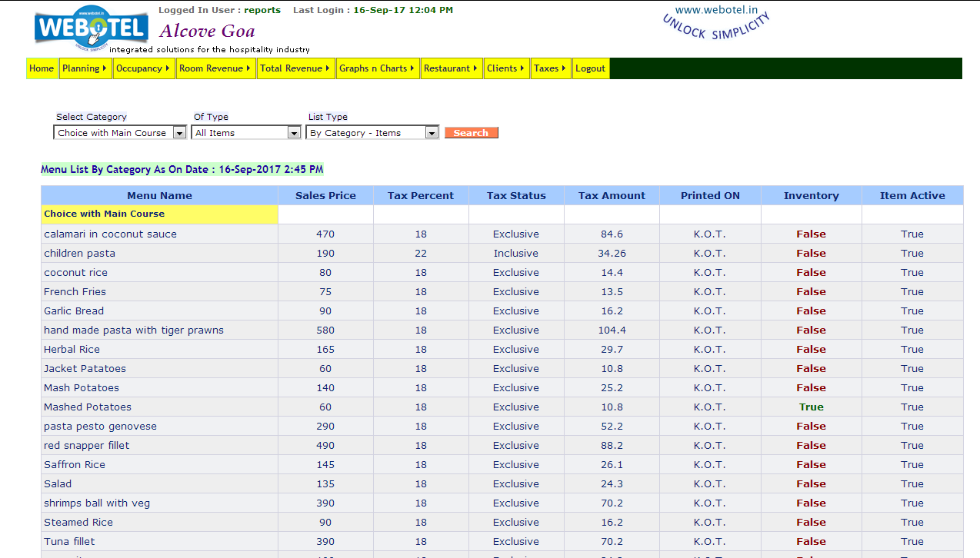Click the Mashed Potatoes item
The height and width of the screenshot is (558, 980).
pos(88,407)
